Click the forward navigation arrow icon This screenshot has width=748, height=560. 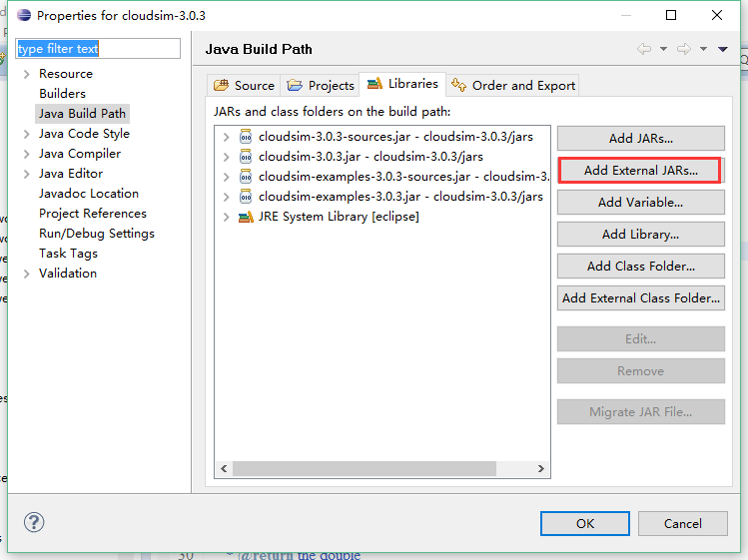[684, 49]
